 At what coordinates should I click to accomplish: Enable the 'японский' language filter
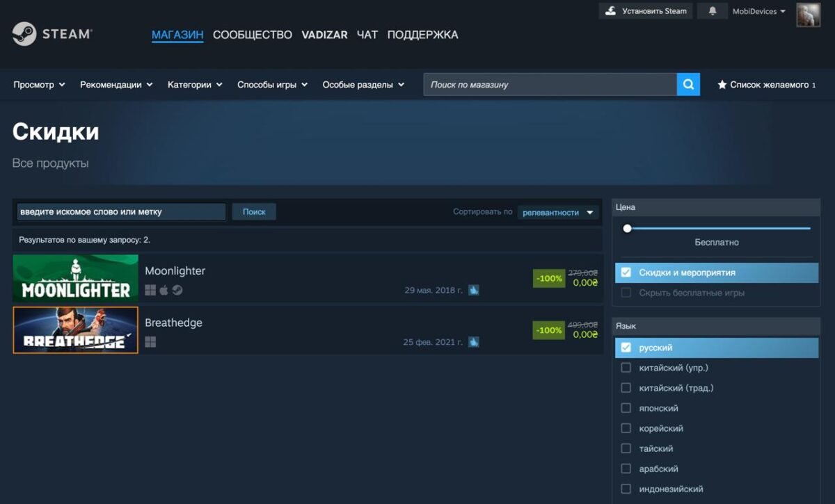626,408
